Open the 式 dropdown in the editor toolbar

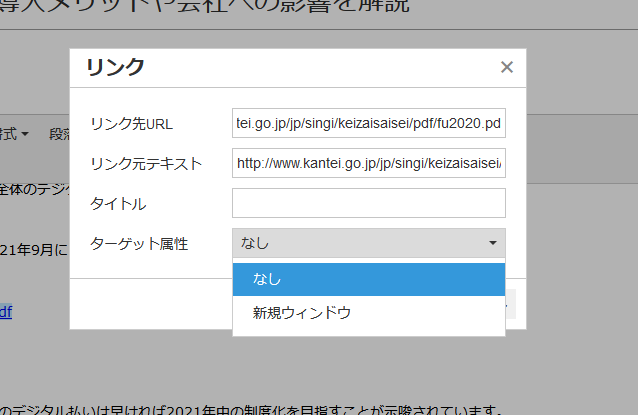pos(14,133)
